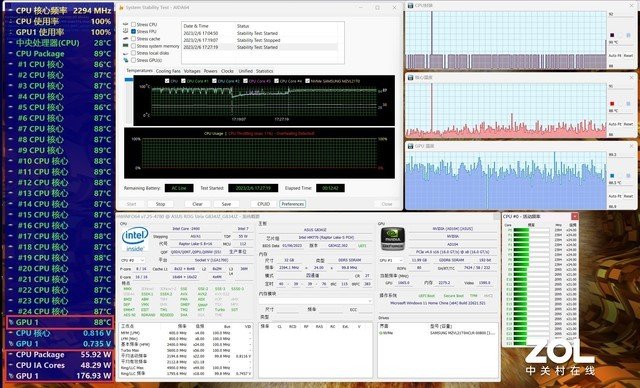Switch to the Temperatures tab

click(139, 71)
